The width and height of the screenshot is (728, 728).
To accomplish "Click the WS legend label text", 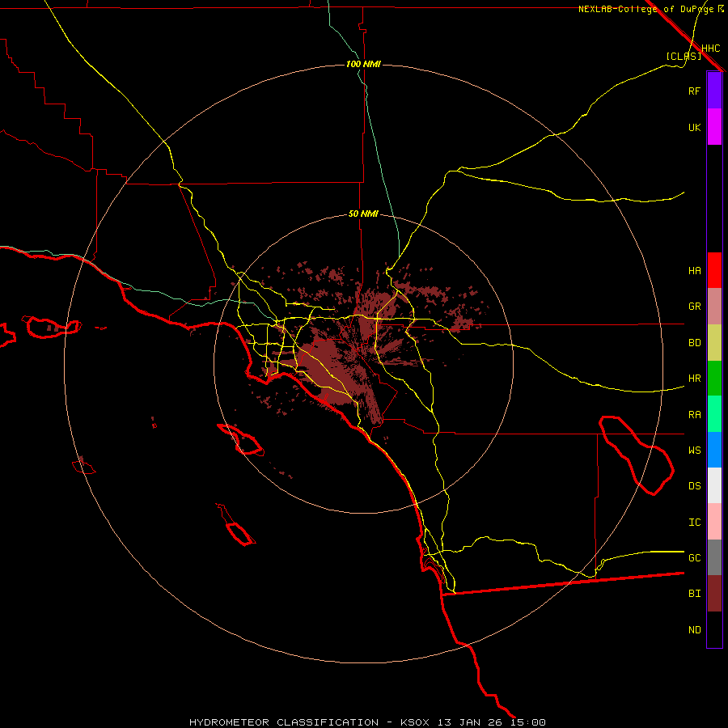I will [694, 450].
